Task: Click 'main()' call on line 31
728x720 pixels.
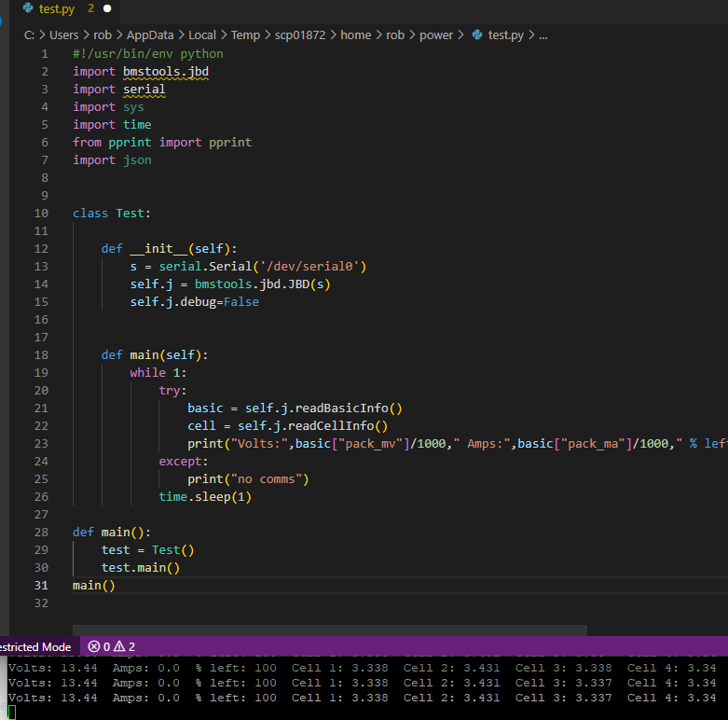Action: pos(94,586)
